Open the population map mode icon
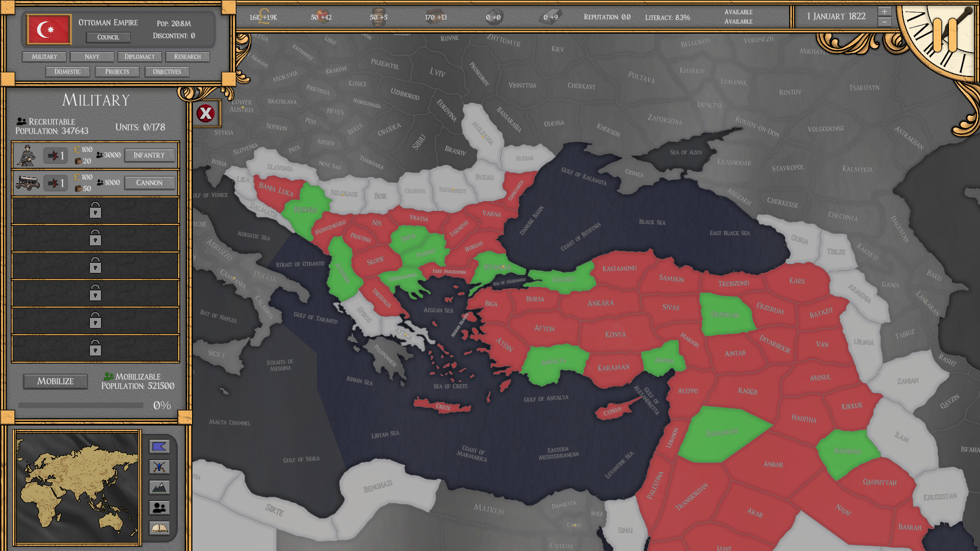Screen dimensions: 980x551 click(159, 508)
